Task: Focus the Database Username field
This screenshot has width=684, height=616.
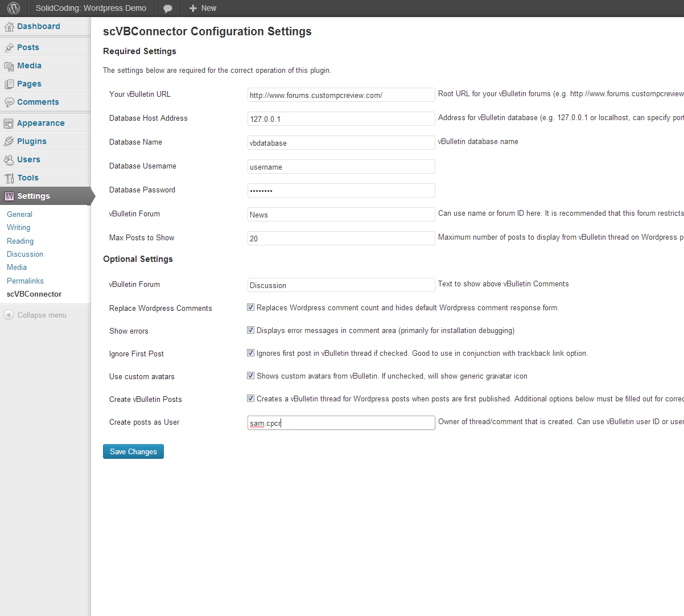Action: pos(341,166)
